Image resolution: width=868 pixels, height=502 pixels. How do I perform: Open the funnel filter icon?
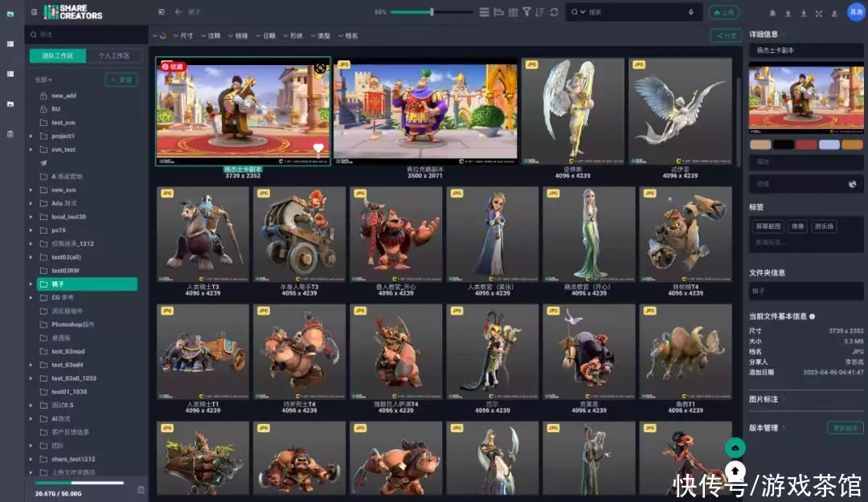coord(527,11)
